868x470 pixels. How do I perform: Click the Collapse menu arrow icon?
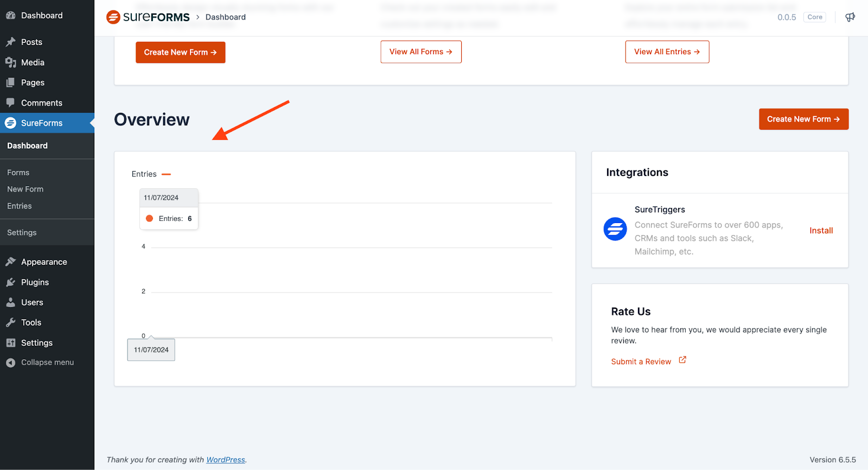(10, 363)
